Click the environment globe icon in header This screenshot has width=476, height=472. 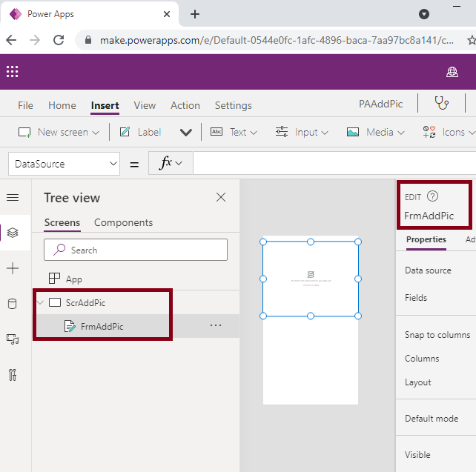point(452,72)
